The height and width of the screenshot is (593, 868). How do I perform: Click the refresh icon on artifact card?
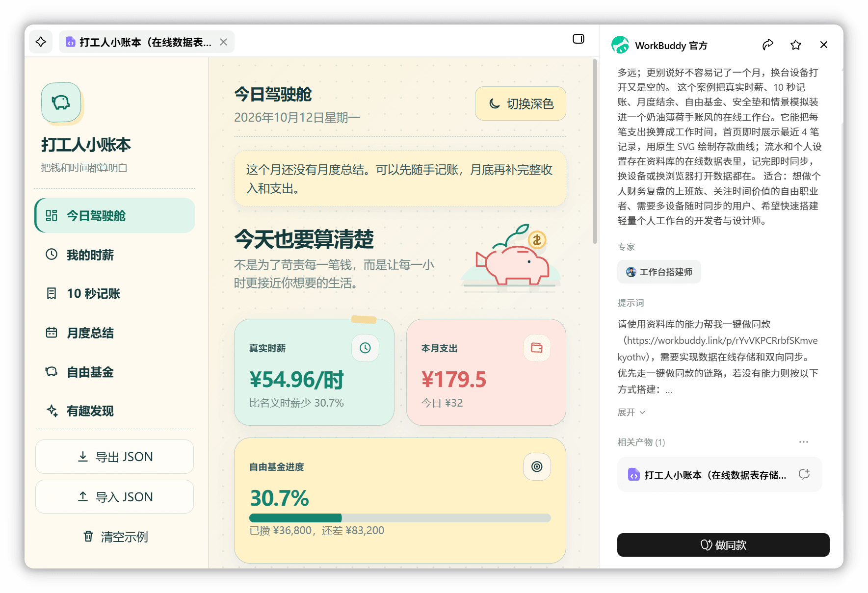click(x=804, y=474)
